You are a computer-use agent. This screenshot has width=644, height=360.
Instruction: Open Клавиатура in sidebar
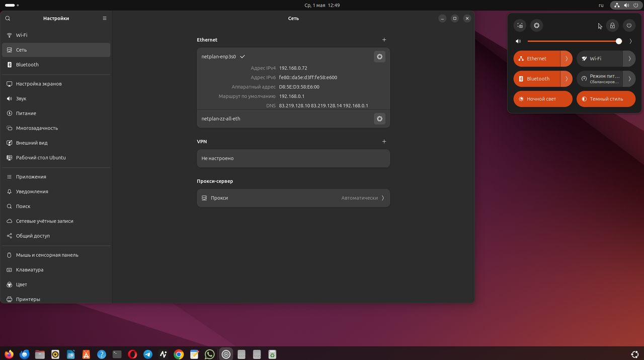tap(56, 270)
